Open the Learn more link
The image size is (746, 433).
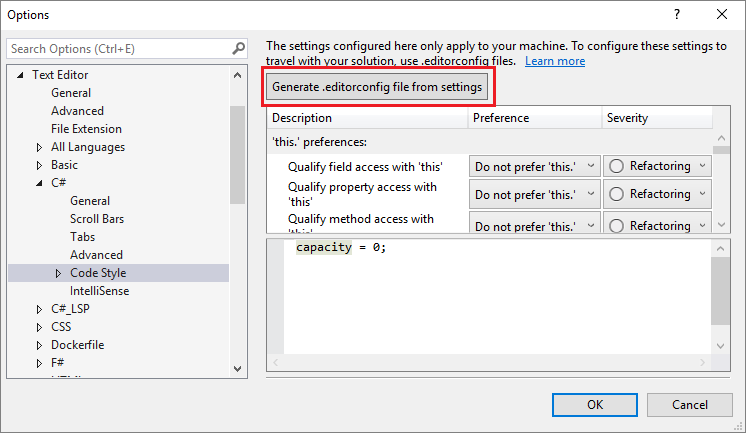pyautogui.click(x=555, y=61)
